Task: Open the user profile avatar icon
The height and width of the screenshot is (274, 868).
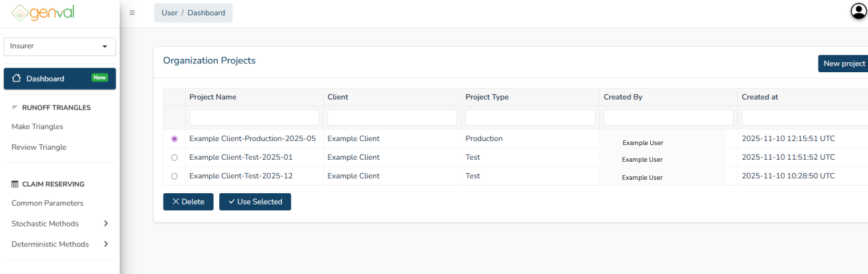Action: tap(858, 11)
